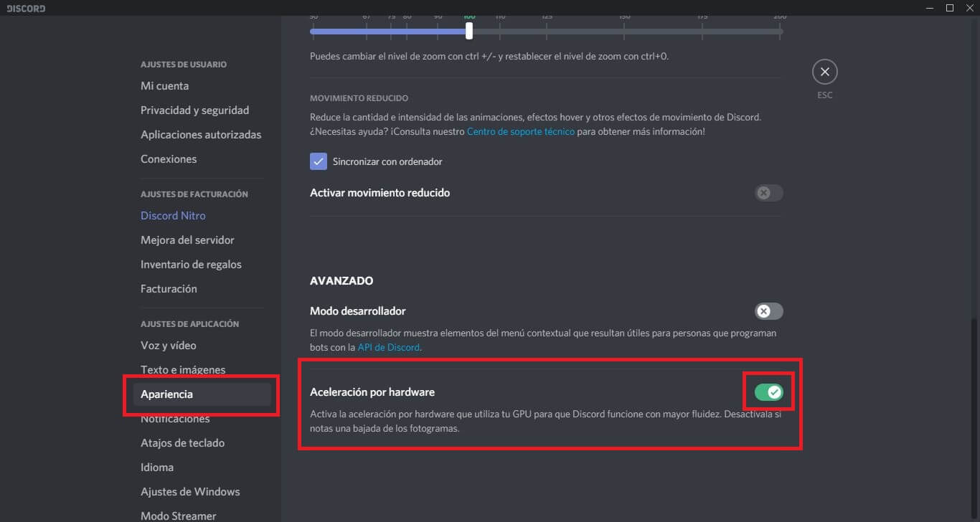
Task: Set zoom slider to 200 mark
Action: [x=780, y=31]
